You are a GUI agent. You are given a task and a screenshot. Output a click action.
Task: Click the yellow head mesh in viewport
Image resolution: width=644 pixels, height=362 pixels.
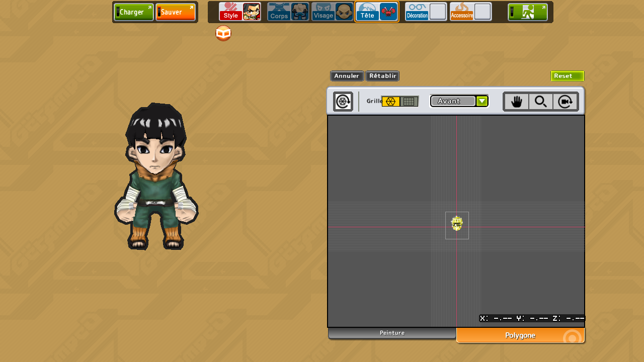[x=457, y=223]
